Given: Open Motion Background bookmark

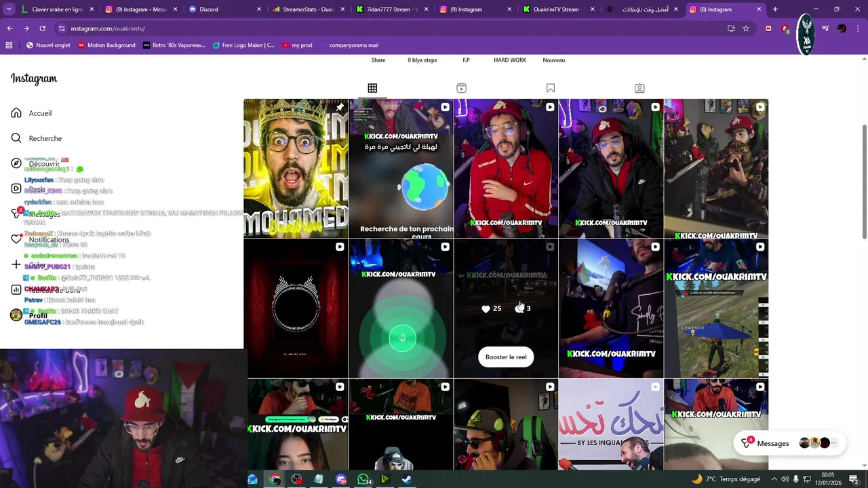Looking at the screenshot, I should click(x=106, y=45).
